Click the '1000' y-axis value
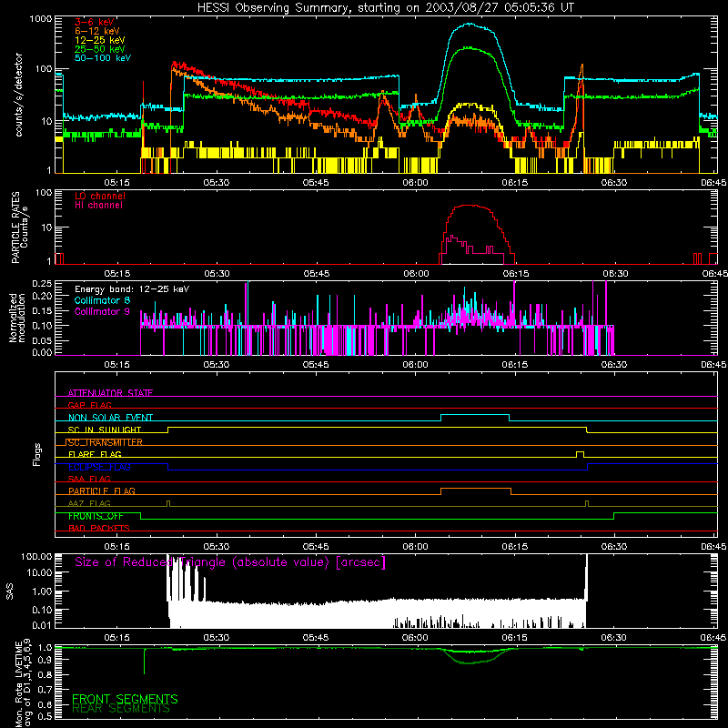728x728 pixels. [x=41, y=19]
